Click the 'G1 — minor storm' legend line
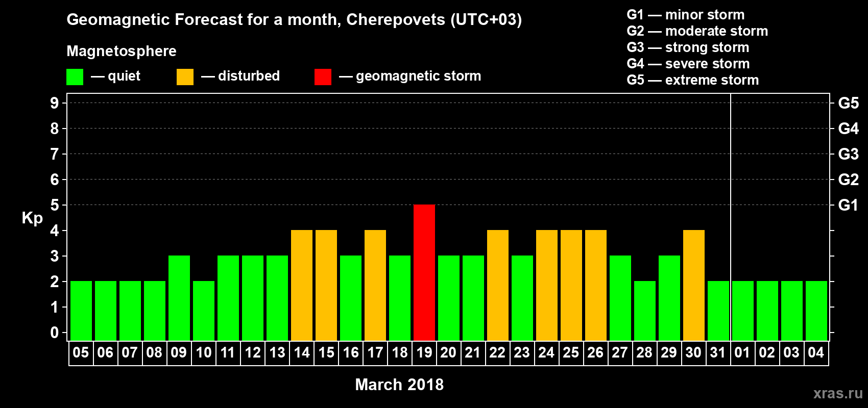The width and height of the screenshot is (868, 408). pos(686,15)
